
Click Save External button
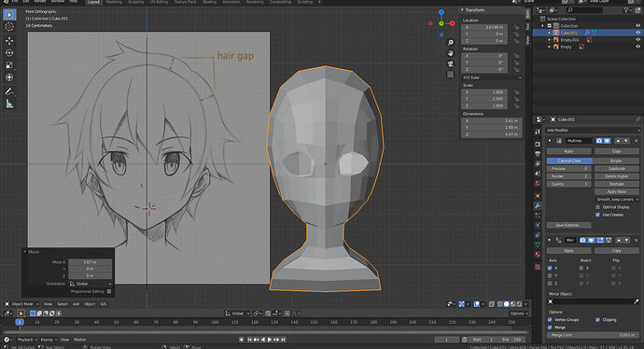(x=568, y=226)
